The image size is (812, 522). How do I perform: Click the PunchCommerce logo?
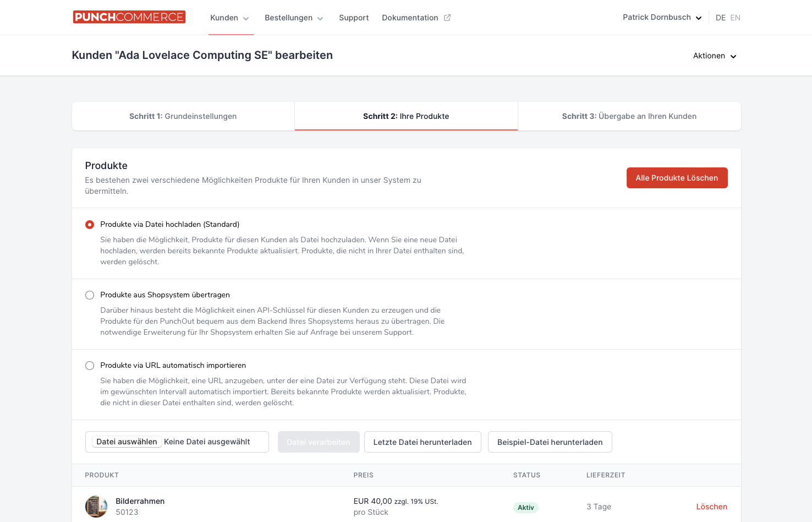[129, 17]
